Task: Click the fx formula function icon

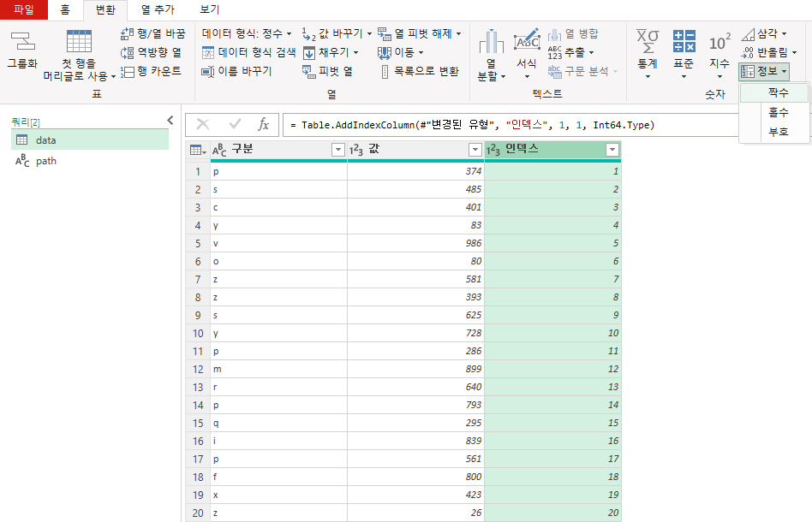Action: 263,124
